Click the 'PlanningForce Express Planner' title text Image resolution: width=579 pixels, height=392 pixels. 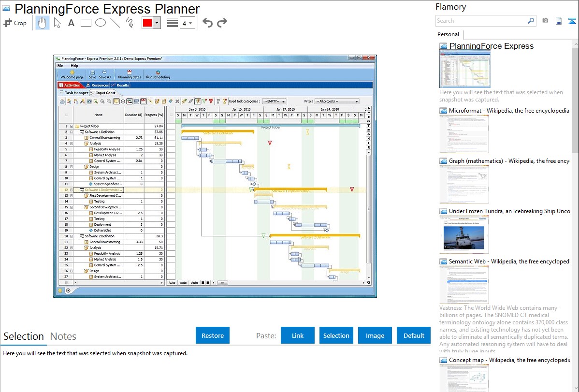[x=107, y=9]
